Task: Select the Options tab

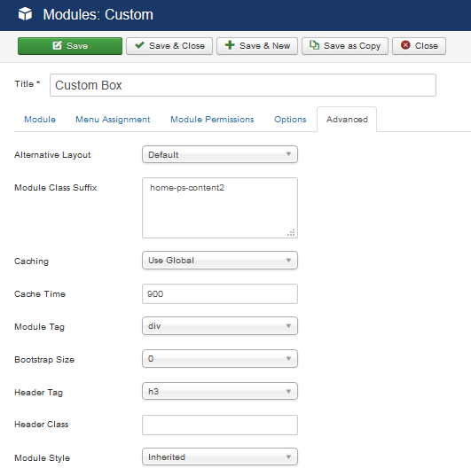Action: click(x=290, y=120)
